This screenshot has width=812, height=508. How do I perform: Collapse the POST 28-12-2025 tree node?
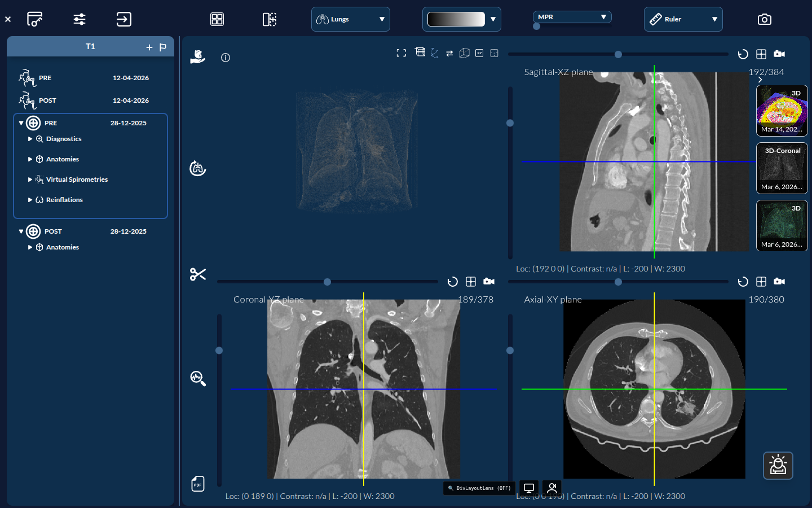click(21, 231)
